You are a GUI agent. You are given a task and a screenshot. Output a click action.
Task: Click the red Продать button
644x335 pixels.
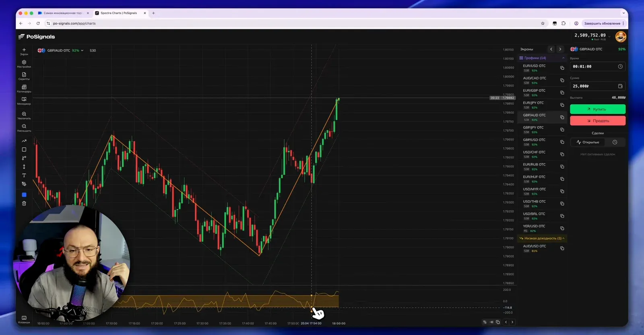pyautogui.click(x=598, y=121)
